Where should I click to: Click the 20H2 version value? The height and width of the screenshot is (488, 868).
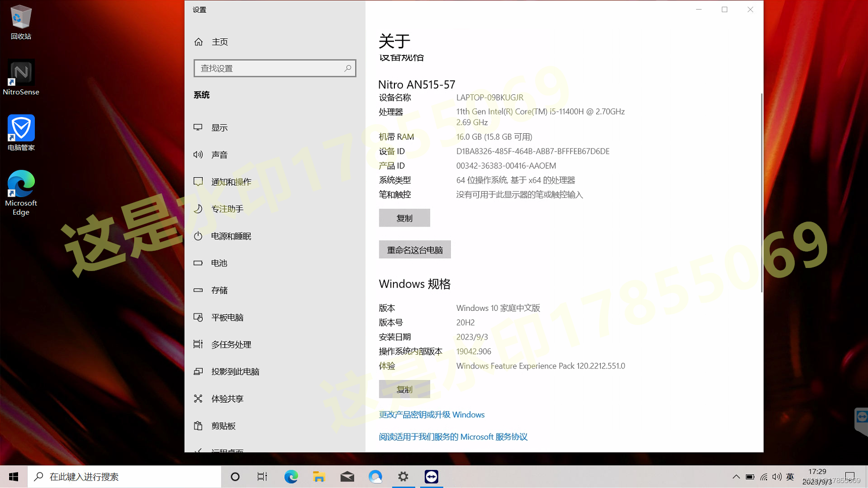tap(466, 322)
